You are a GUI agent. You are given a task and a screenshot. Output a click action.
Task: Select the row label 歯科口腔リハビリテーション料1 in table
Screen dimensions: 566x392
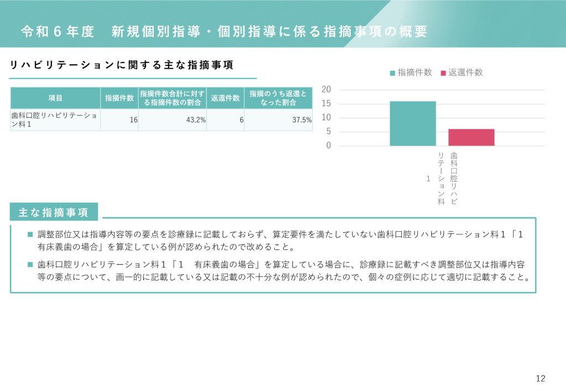coord(55,119)
